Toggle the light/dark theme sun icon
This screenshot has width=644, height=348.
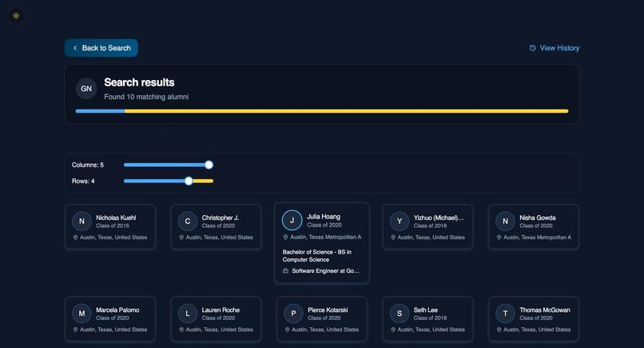point(16,16)
